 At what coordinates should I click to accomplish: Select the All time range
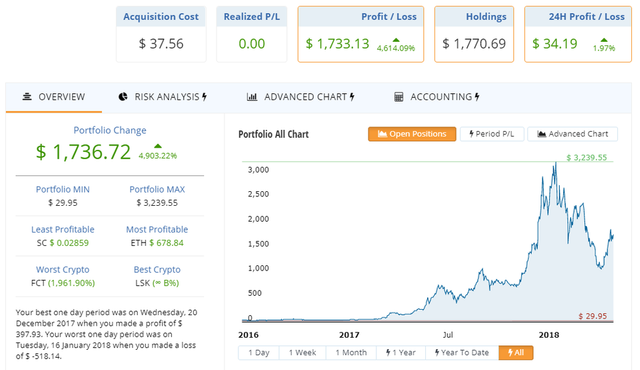516,352
